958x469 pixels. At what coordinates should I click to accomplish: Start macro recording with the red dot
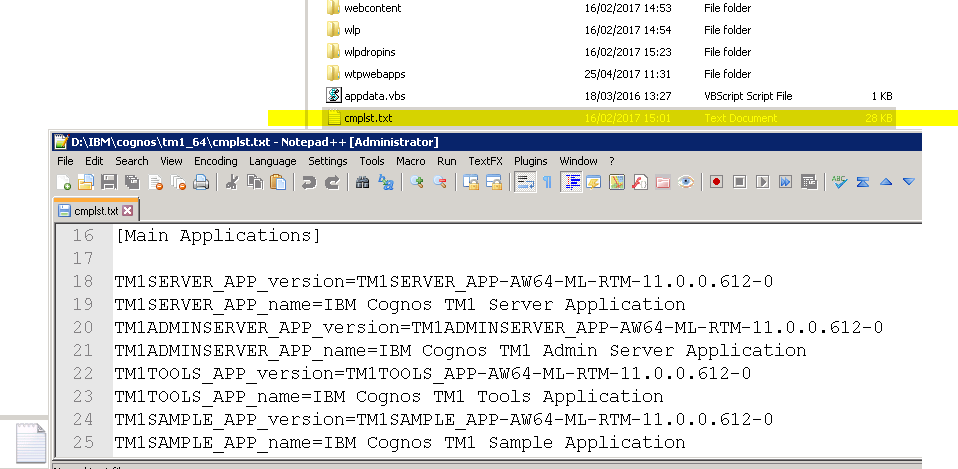(716, 182)
